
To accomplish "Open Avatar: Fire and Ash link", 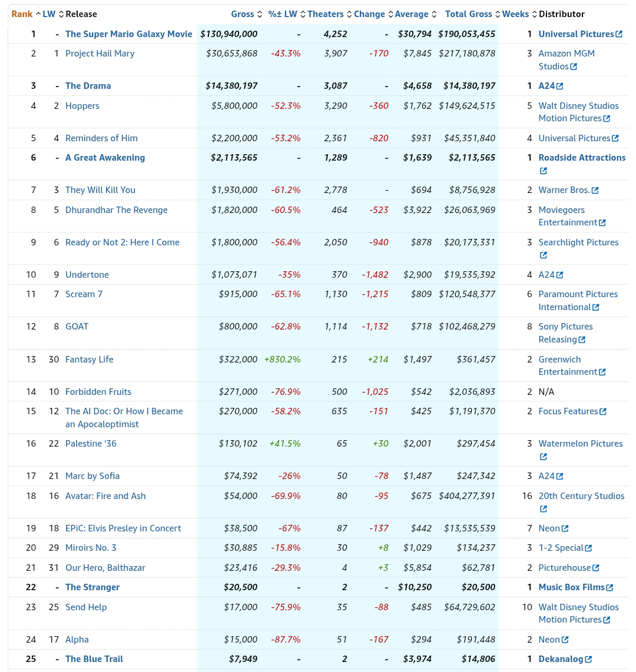I will pos(105,496).
